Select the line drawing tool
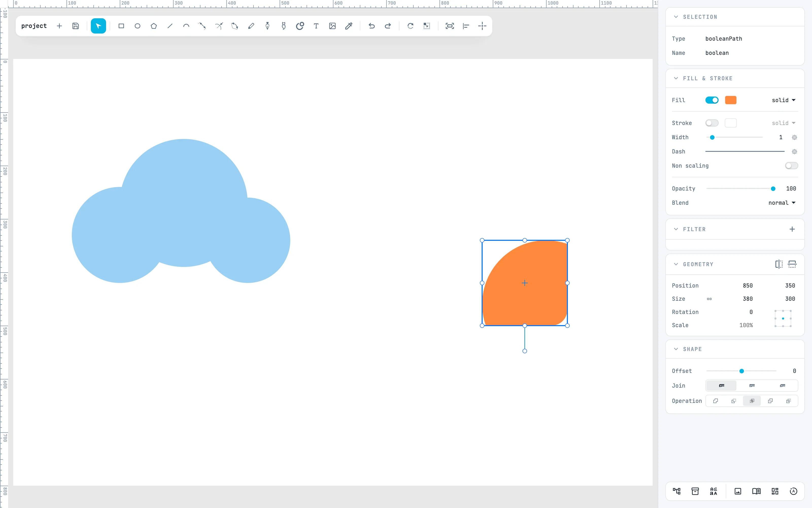 (170, 26)
